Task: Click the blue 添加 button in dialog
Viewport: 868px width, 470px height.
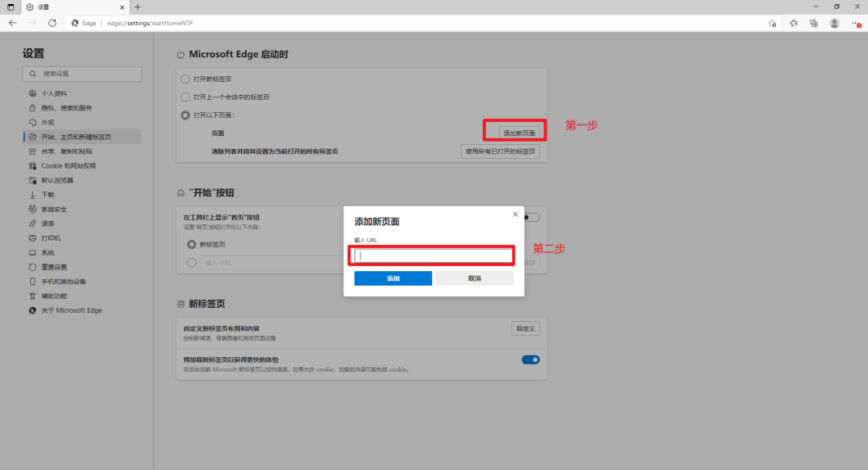Action: click(x=393, y=278)
